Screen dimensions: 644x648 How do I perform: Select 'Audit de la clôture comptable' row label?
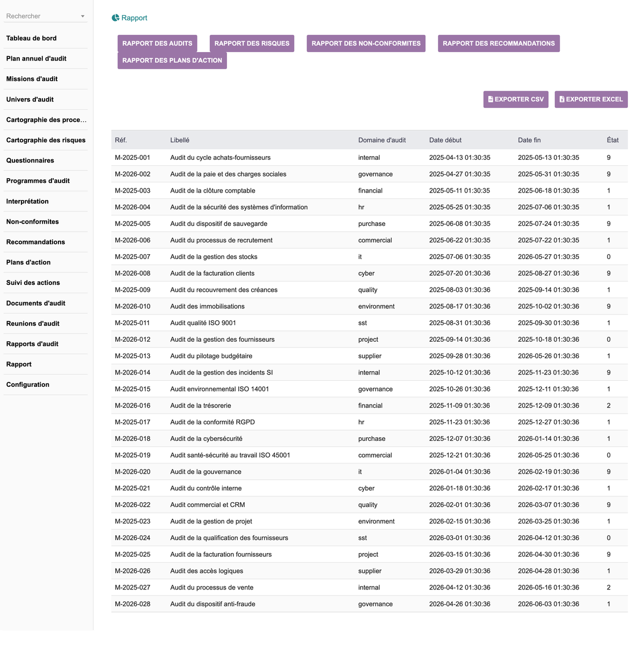point(213,191)
